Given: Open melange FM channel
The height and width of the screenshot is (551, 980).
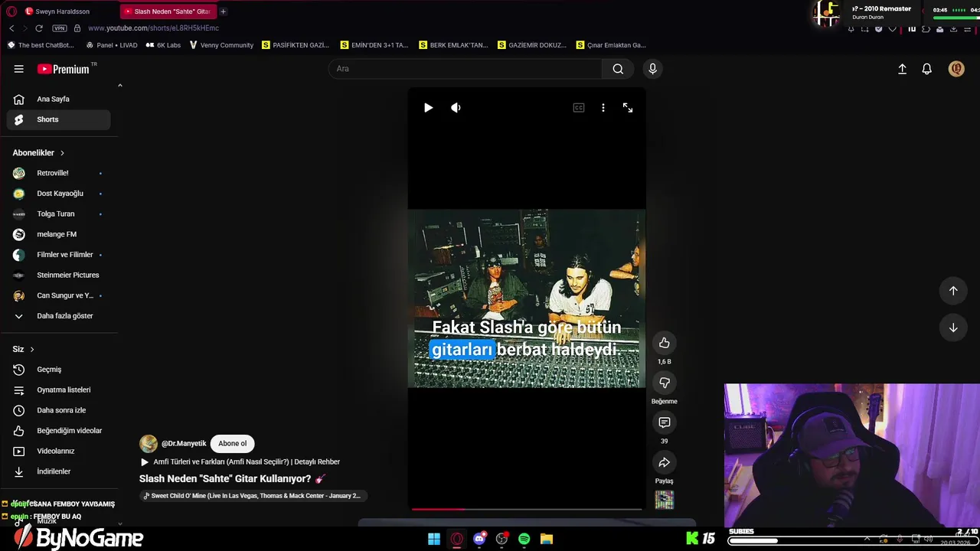Looking at the screenshot, I should click(58, 234).
